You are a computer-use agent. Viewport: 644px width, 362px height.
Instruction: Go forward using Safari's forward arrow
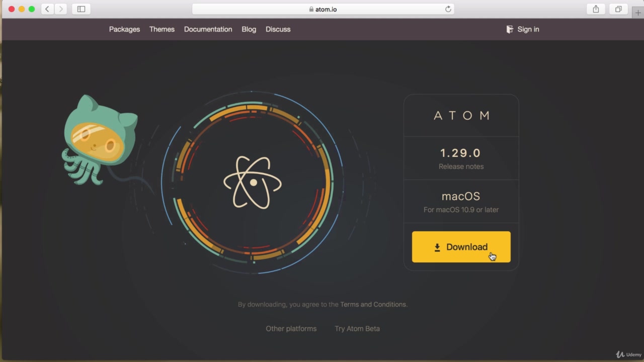tap(61, 9)
